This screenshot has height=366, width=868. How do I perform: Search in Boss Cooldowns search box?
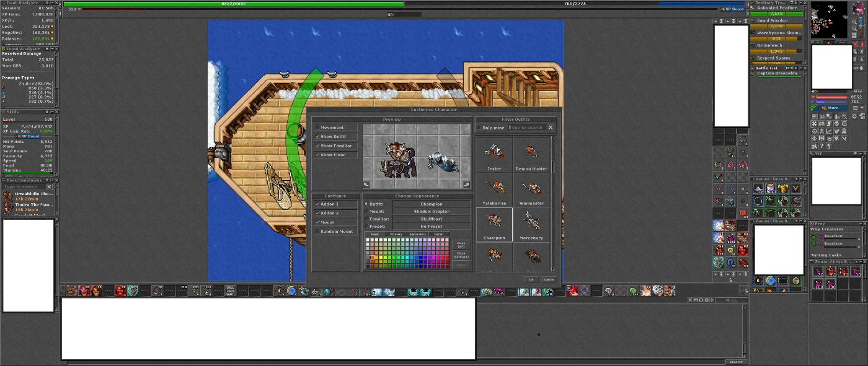point(24,186)
